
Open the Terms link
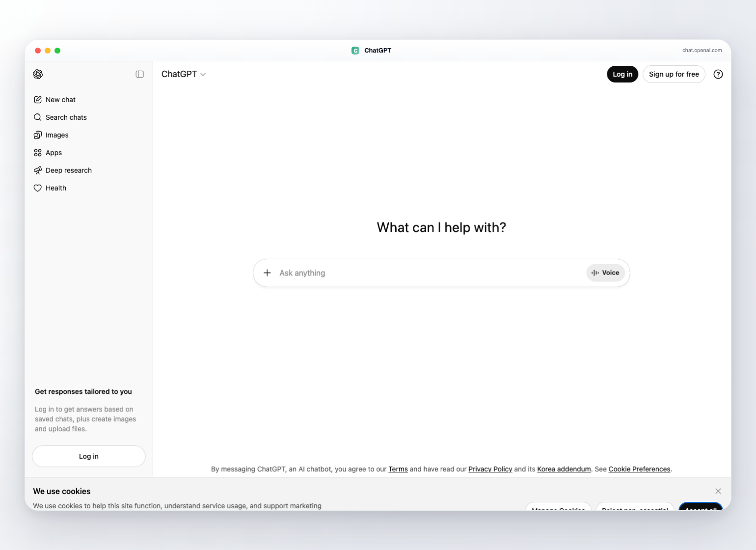[x=398, y=469]
